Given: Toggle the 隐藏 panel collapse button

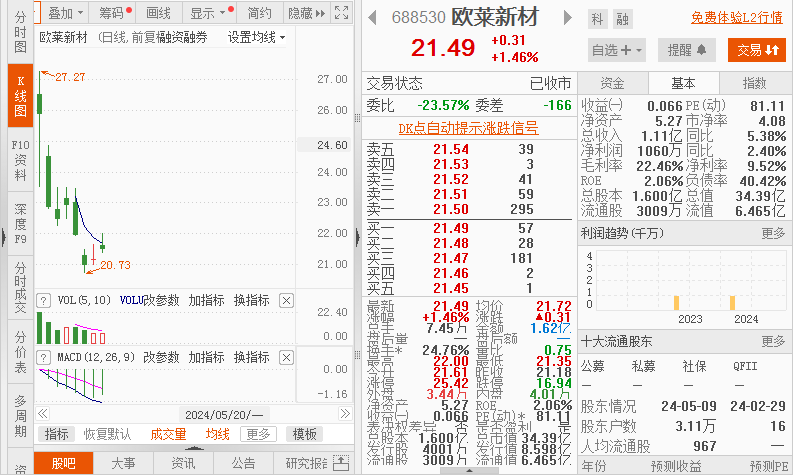Looking at the screenshot, I should [x=306, y=13].
